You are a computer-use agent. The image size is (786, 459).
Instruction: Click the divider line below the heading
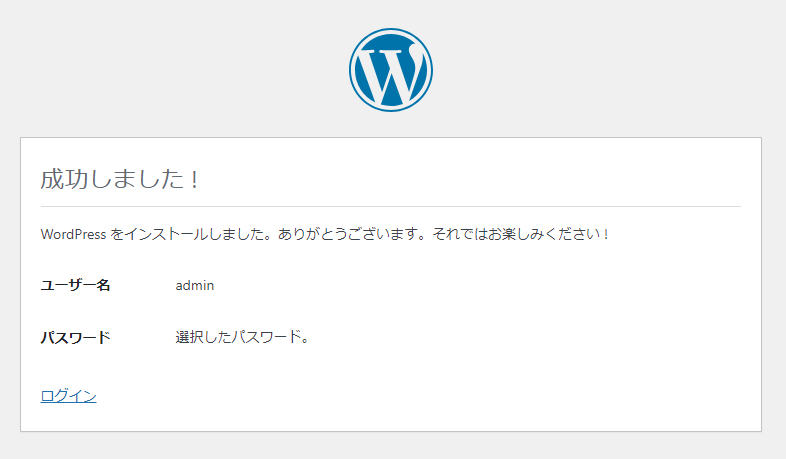click(x=390, y=206)
